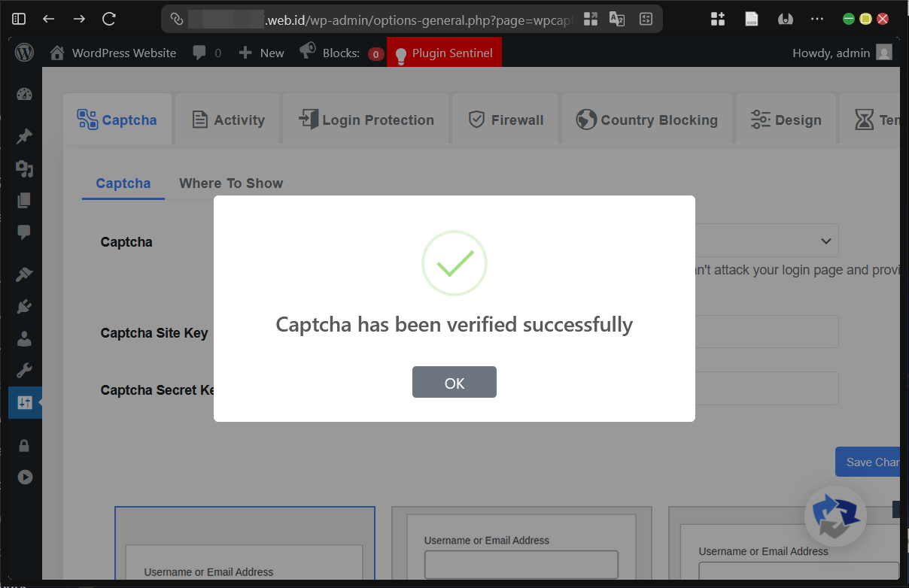The image size is (909, 588).
Task: Click the Username or Email Address field
Action: pos(521,565)
